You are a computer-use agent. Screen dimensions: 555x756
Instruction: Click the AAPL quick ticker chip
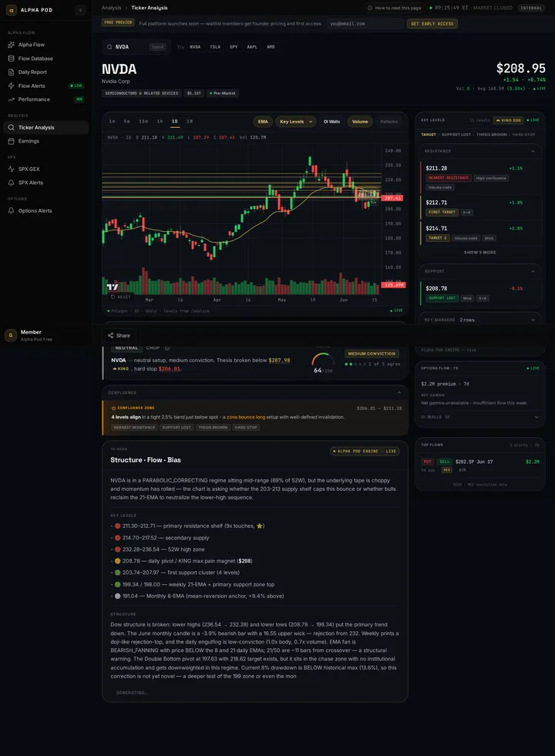pyautogui.click(x=252, y=47)
